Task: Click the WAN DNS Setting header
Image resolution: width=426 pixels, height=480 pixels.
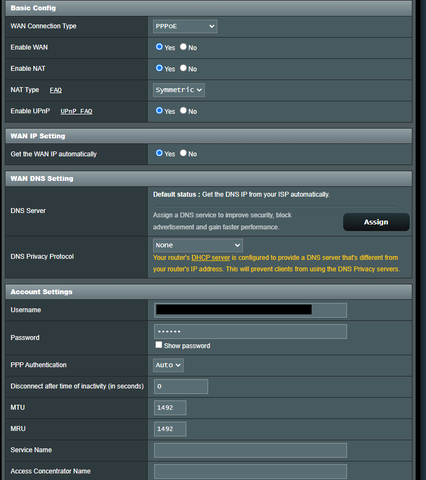Action: pos(209,179)
